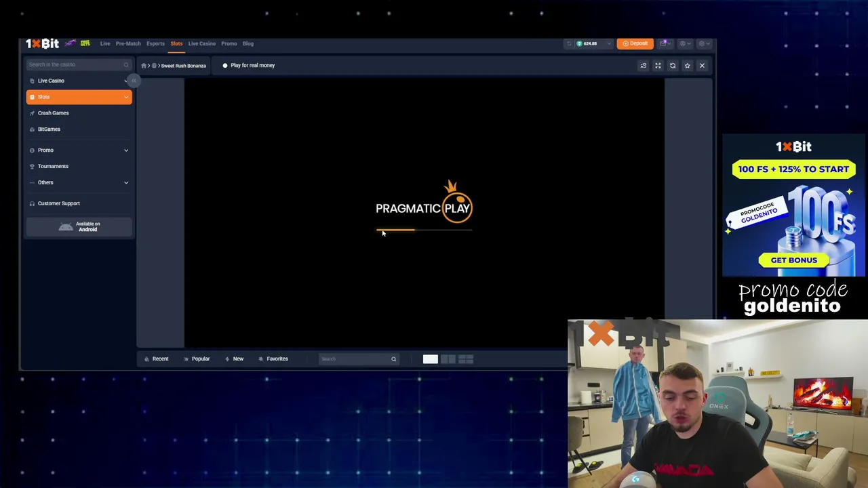Open the sidebar Promo section
Image resolution: width=868 pixels, height=488 pixels.
[45, 150]
